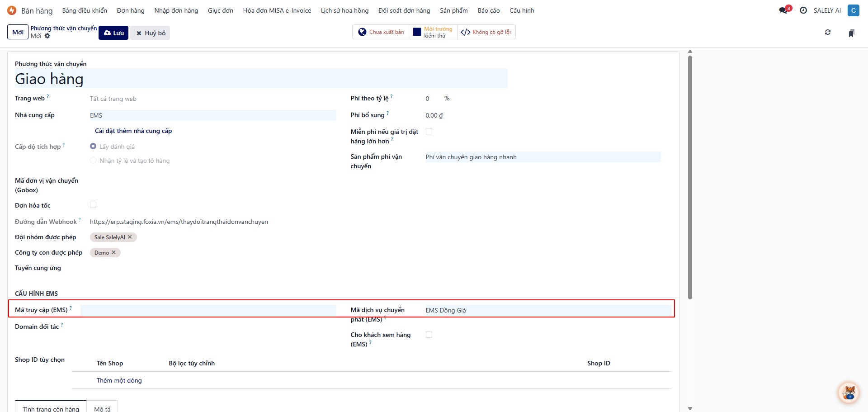Click the user avatar C icon
The image size is (868, 412).
point(853,10)
